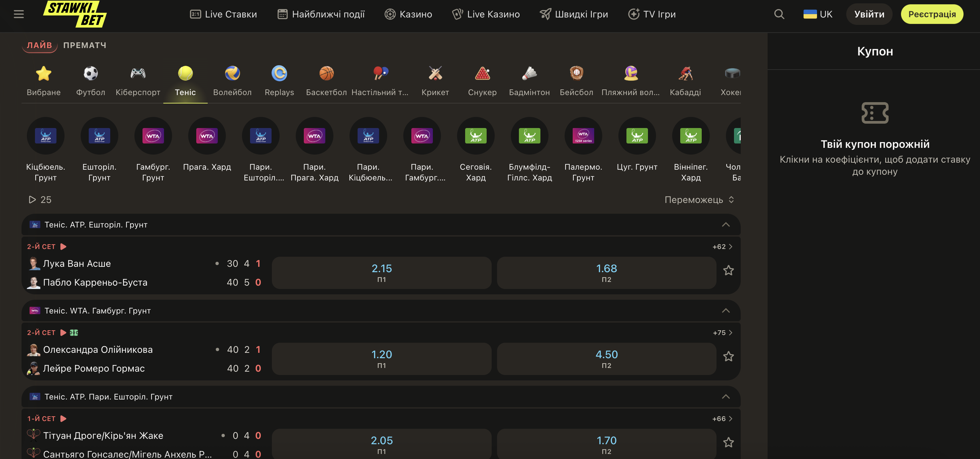Toggle favorite star for Тітуан Дроге doubles match
The height and width of the screenshot is (459, 980).
(x=728, y=442)
